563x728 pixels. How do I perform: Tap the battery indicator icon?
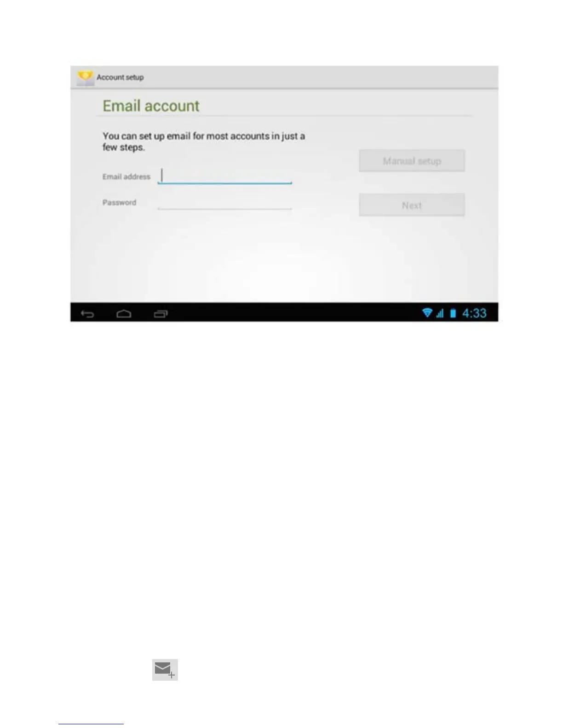coord(453,313)
